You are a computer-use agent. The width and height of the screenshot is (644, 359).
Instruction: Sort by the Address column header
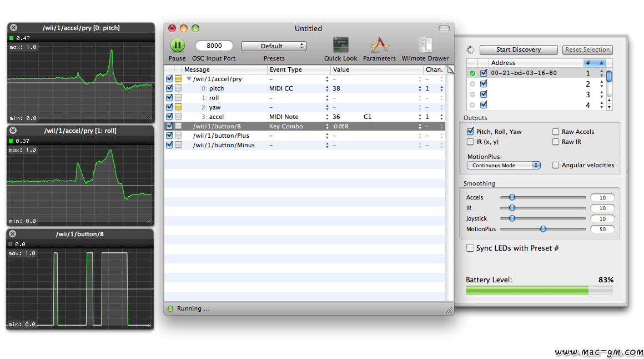[536, 63]
